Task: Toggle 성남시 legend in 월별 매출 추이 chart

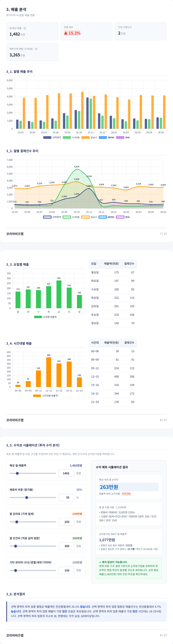Action: [89, 137]
